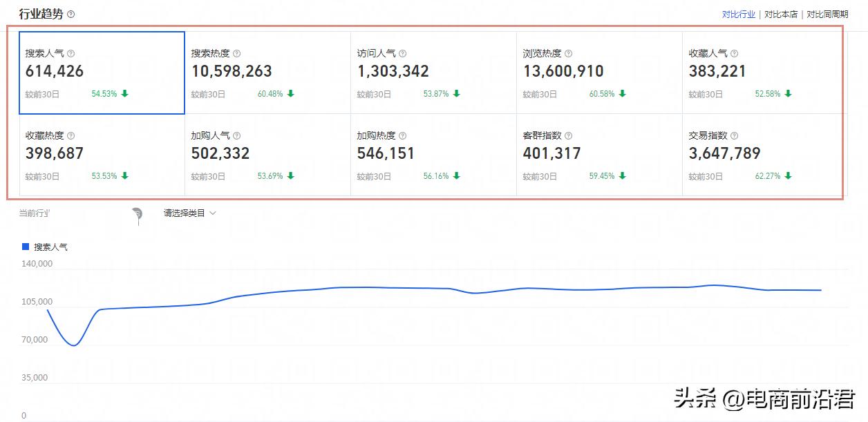Click down arrow next to 60.58%
Screen dimensions: 868x422
click(623, 94)
